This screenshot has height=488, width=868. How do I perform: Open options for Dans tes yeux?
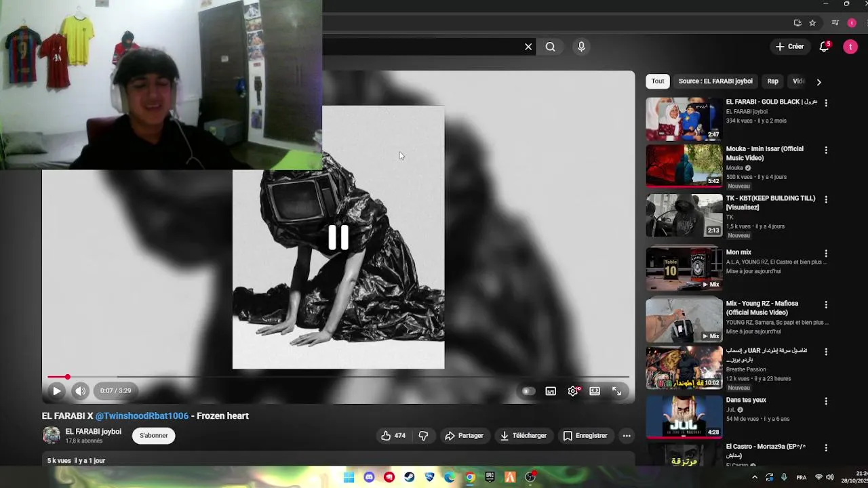pyautogui.click(x=826, y=401)
